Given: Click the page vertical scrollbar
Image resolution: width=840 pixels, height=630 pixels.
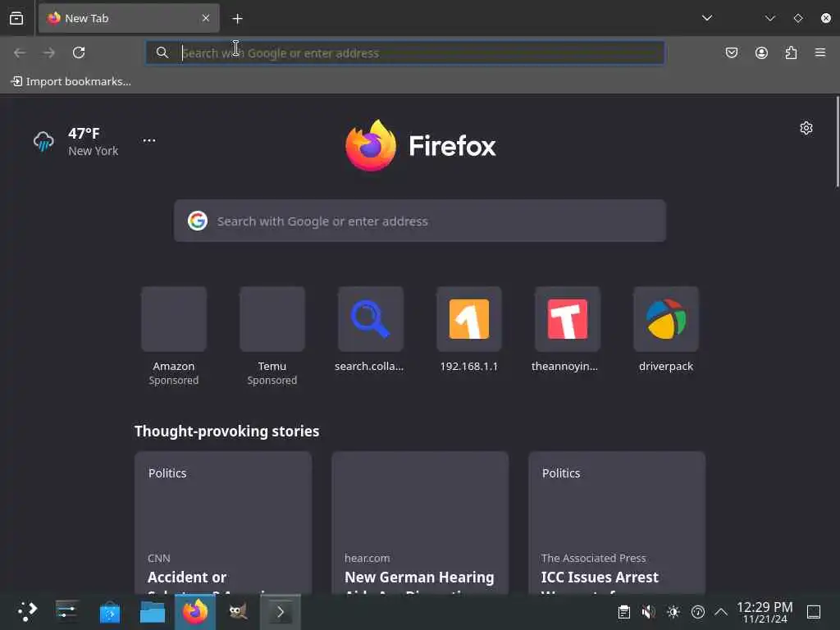Looking at the screenshot, I should (x=837, y=142).
